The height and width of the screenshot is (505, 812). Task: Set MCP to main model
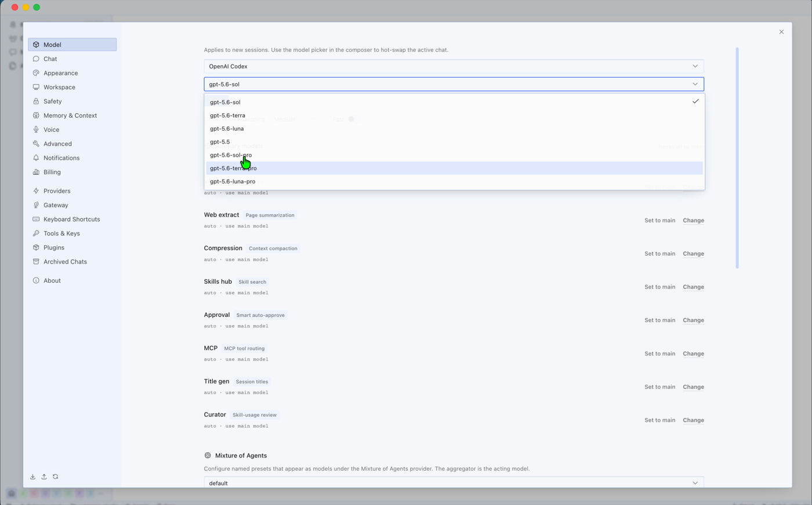coord(659,353)
